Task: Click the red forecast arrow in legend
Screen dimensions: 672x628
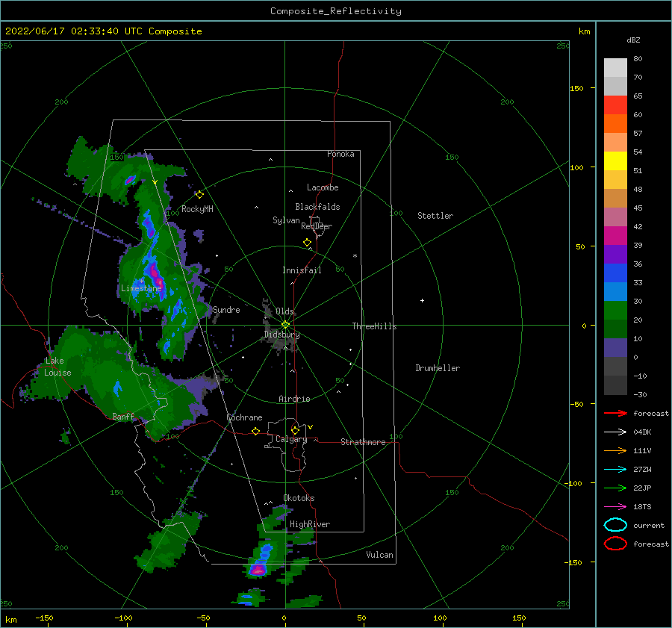Action: 615,413
